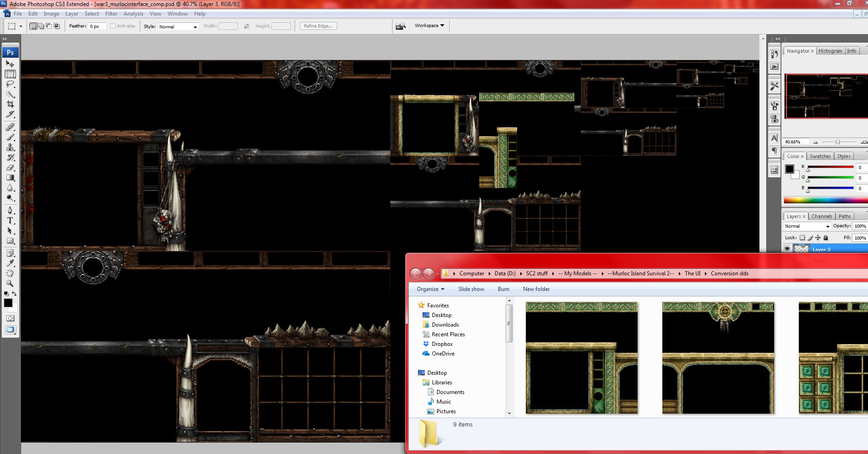Open the Filter menu
Screen dimensions: 868x454
tap(111, 14)
